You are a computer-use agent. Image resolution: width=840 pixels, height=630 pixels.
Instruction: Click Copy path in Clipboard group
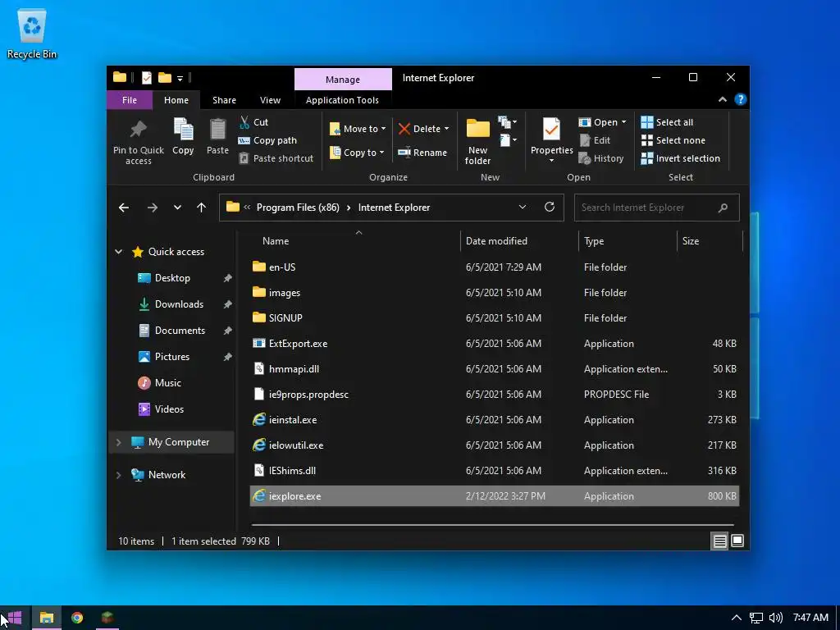click(x=268, y=140)
